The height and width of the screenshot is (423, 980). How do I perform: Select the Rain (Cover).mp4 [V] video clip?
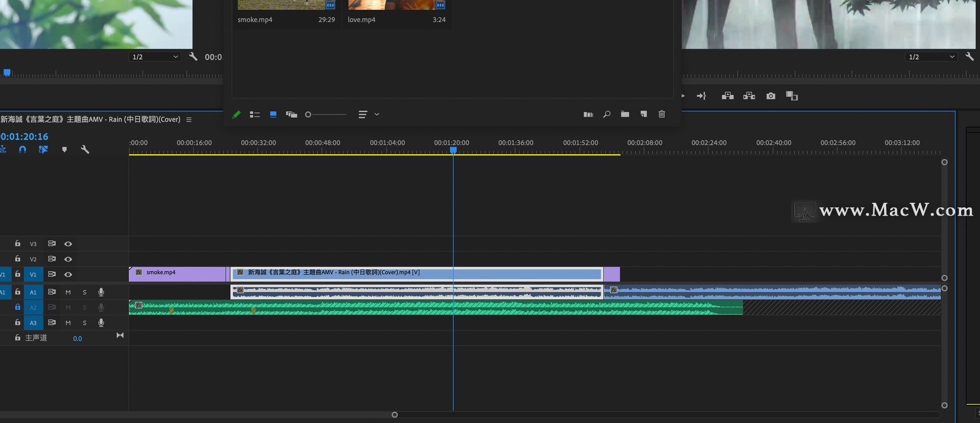point(416,274)
